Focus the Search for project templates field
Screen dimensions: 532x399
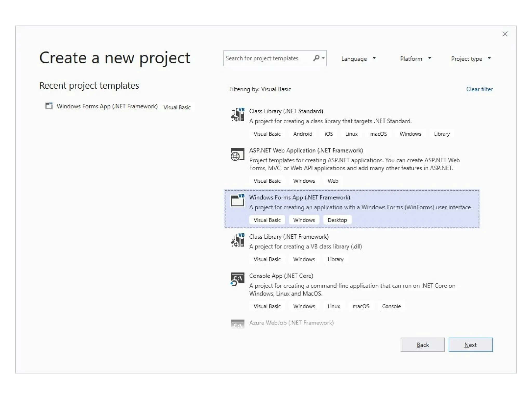point(268,58)
